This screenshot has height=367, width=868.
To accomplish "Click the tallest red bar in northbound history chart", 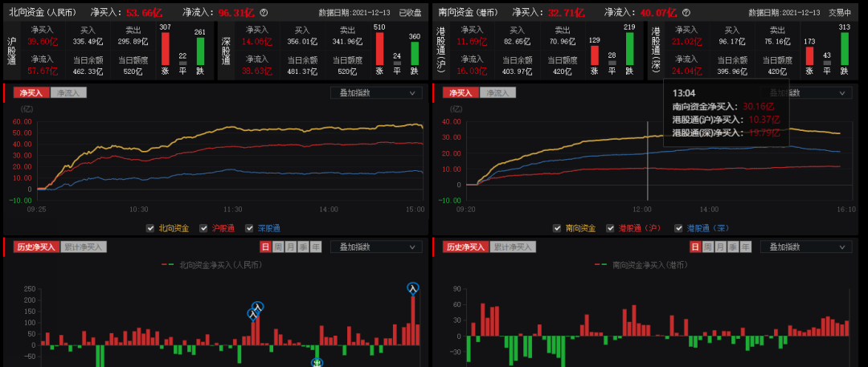I will click(413, 321).
